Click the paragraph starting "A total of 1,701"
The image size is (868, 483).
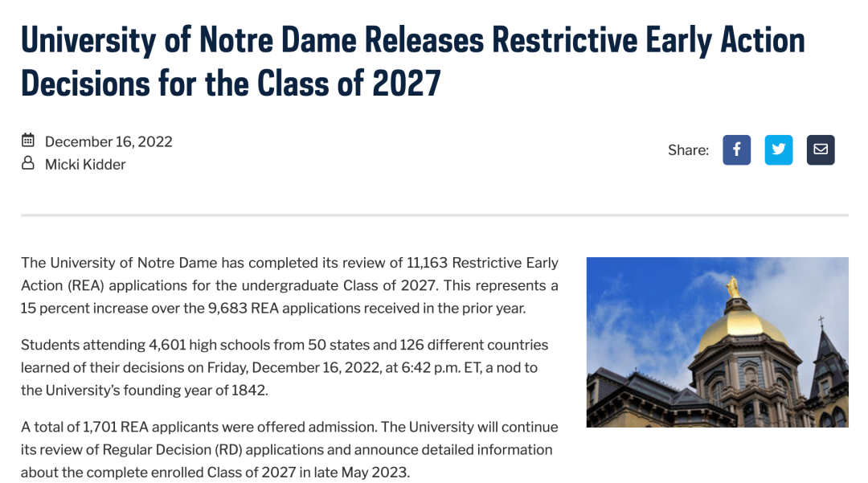coord(289,450)
